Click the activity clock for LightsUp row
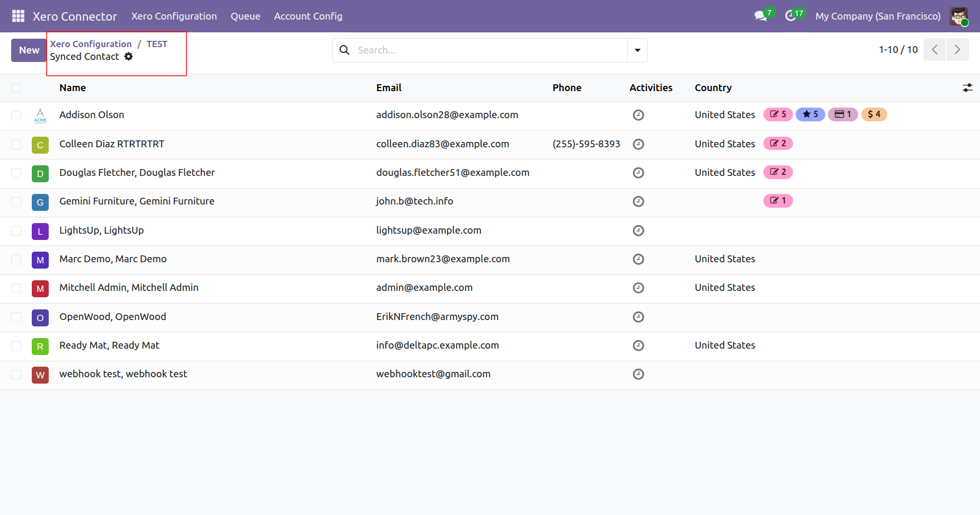This screenshot has height=515, width=980. click(638, 230)
